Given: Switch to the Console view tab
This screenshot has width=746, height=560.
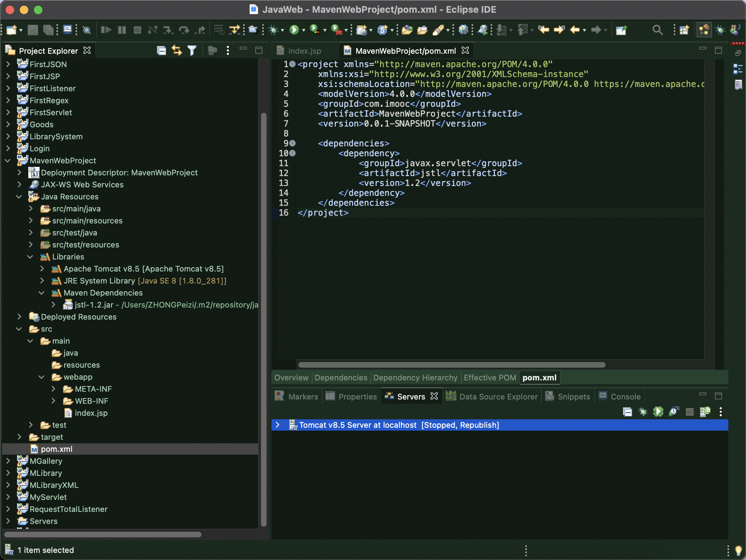Looking at the screenshot, I should click(x=620, y=397).
